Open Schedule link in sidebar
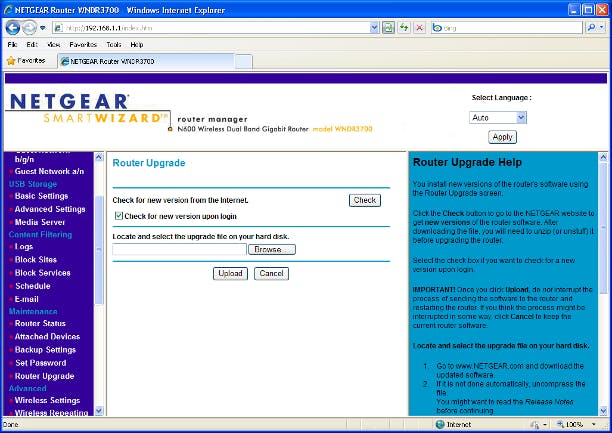612x433 pixels. 33,286
